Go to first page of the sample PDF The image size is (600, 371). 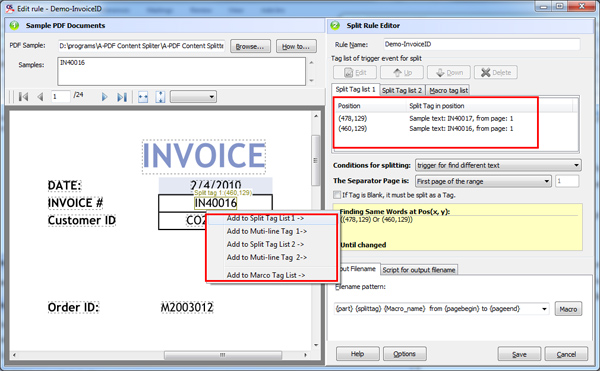23,97
